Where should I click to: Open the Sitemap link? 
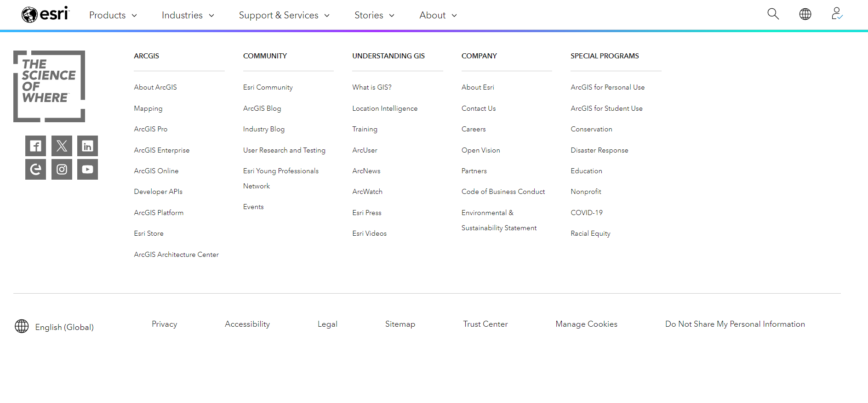pyautogui.click(x=400, y=324)
